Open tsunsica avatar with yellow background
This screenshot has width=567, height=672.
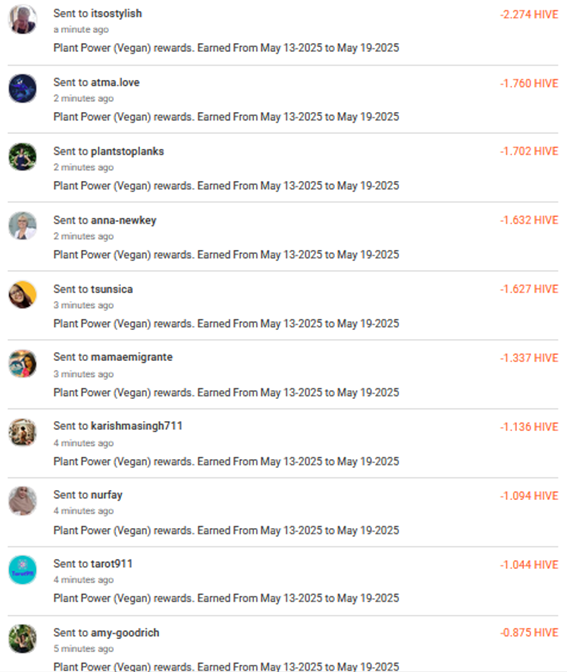[x=23, y=295]
